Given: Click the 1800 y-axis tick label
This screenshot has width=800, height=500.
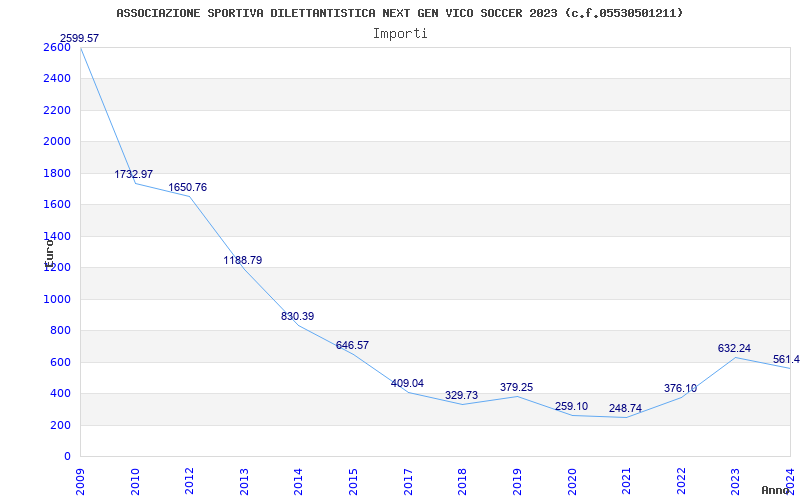Looking at the screenshot, I should [57, 173].
